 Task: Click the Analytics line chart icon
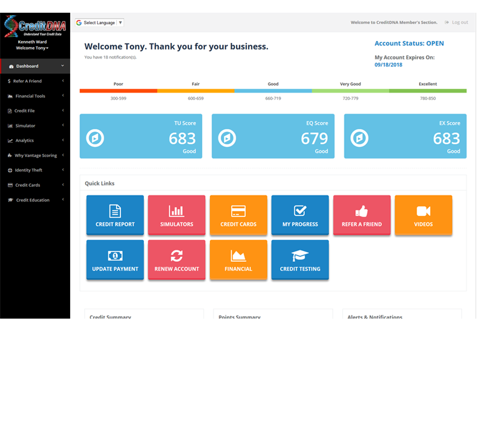(10, 141)
